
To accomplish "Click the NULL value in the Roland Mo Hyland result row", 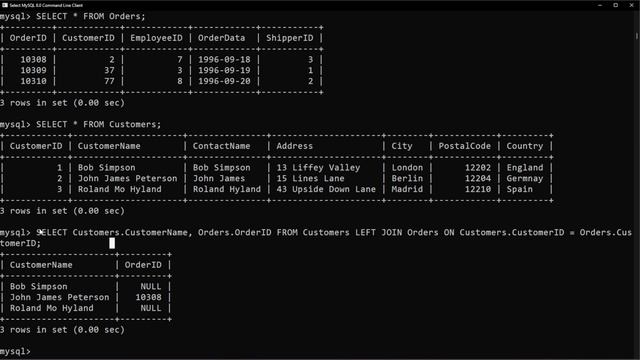I will [151, 308].
